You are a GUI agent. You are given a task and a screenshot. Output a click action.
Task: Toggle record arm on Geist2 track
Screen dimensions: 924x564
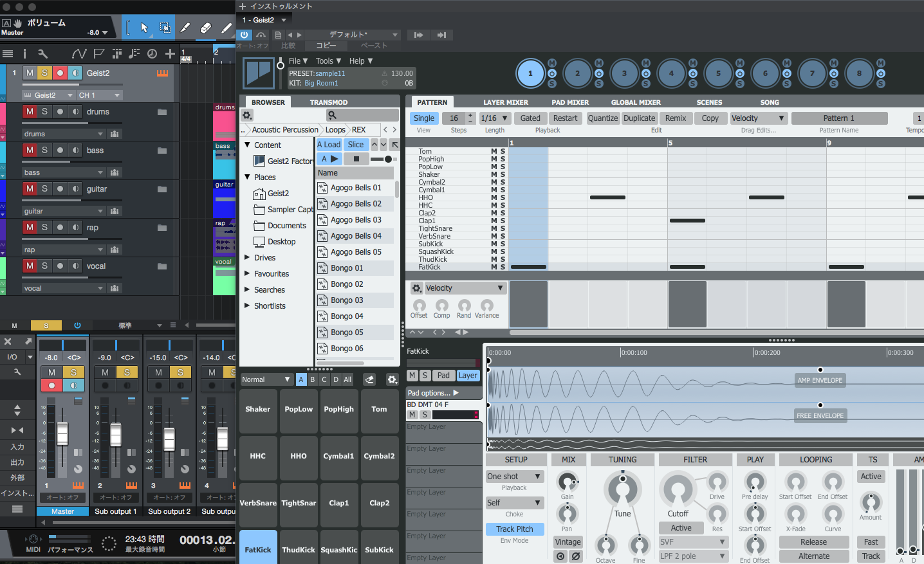coord(60,73)
